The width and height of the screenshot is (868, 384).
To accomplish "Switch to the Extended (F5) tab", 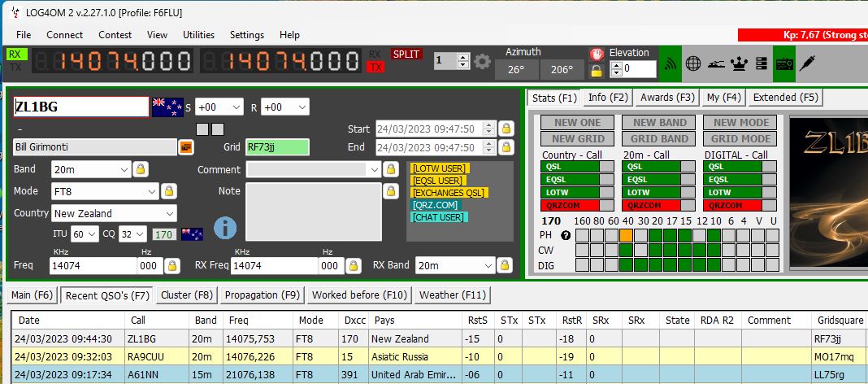I will pos(785,97).
